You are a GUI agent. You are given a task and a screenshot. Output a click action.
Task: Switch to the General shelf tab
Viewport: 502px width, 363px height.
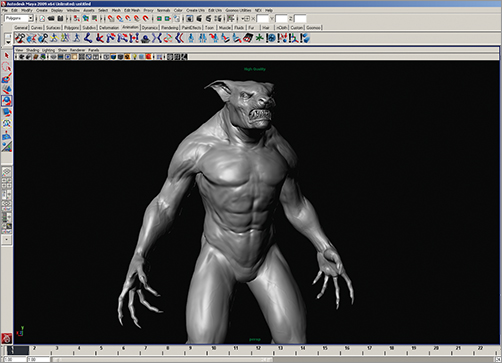[21, 28]
